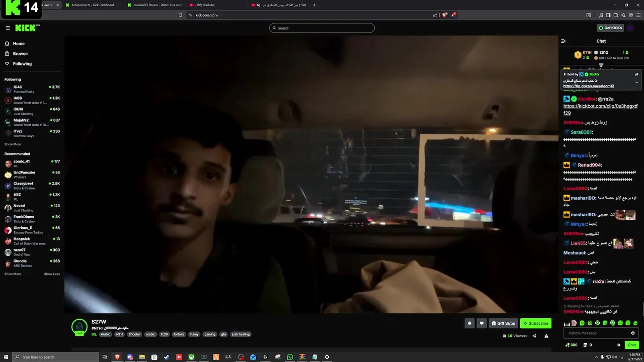Follow channel with the heart button
Image resolution: width=644 pixels, height=362 pixels.
(x=481, y=323)
